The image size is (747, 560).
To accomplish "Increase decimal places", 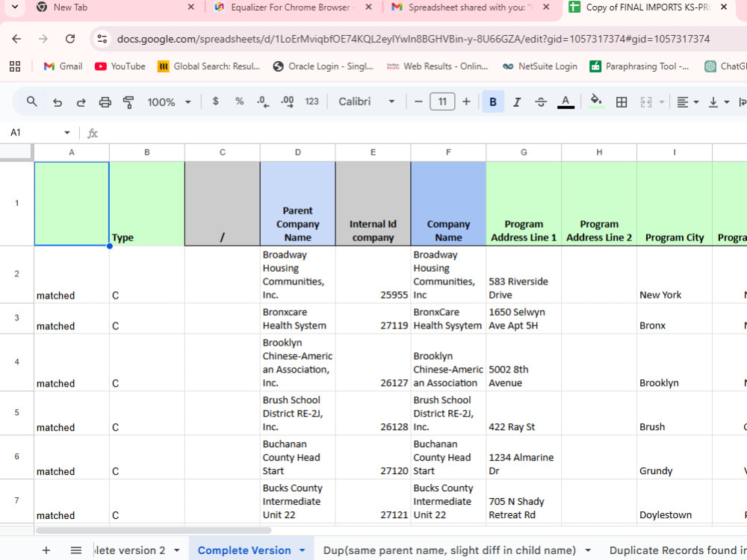I will (x=288, y=102).
